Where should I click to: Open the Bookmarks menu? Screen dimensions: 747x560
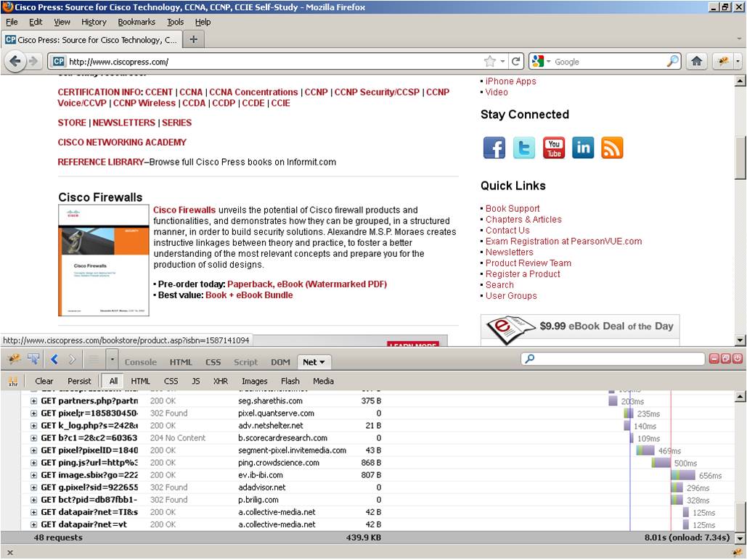[136, 22]
